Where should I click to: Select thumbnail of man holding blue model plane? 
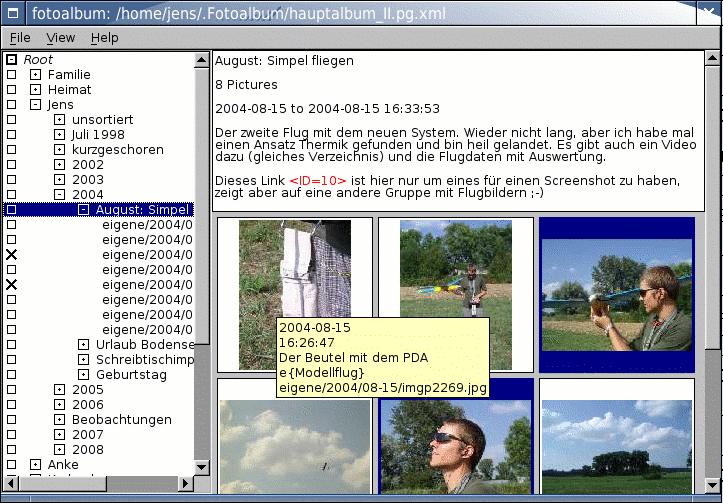point(616,293)
